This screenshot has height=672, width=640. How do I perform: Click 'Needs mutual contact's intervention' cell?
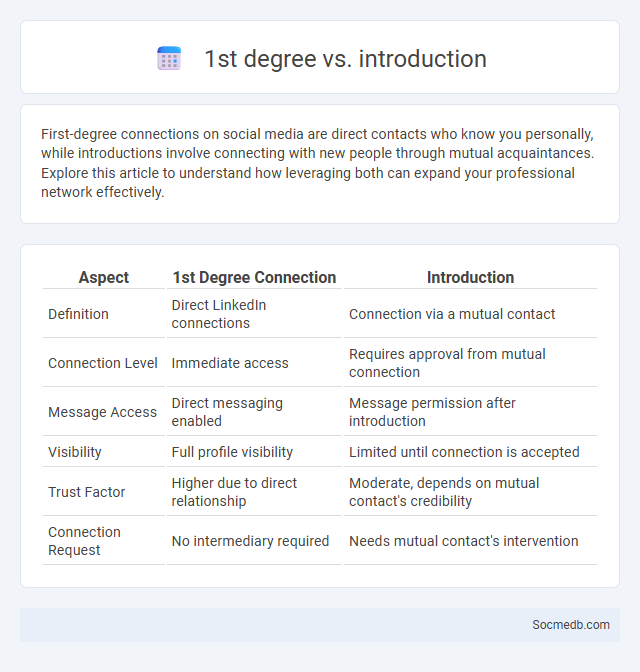point(470,541)
